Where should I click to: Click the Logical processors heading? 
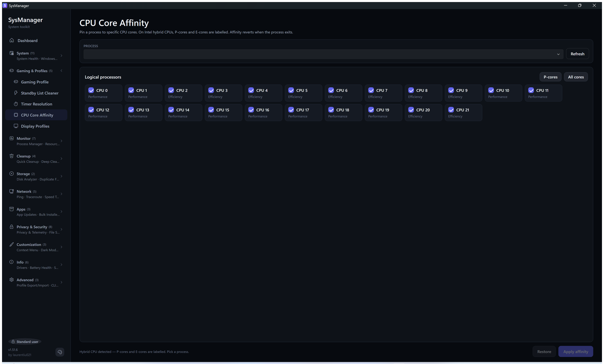pos(103,77)
